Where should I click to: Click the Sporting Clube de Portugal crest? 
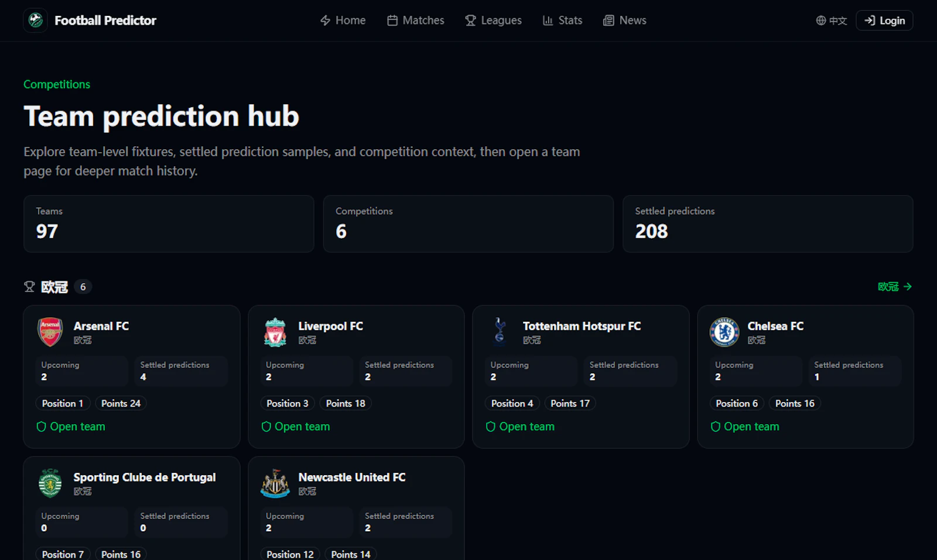coord(50,483)
